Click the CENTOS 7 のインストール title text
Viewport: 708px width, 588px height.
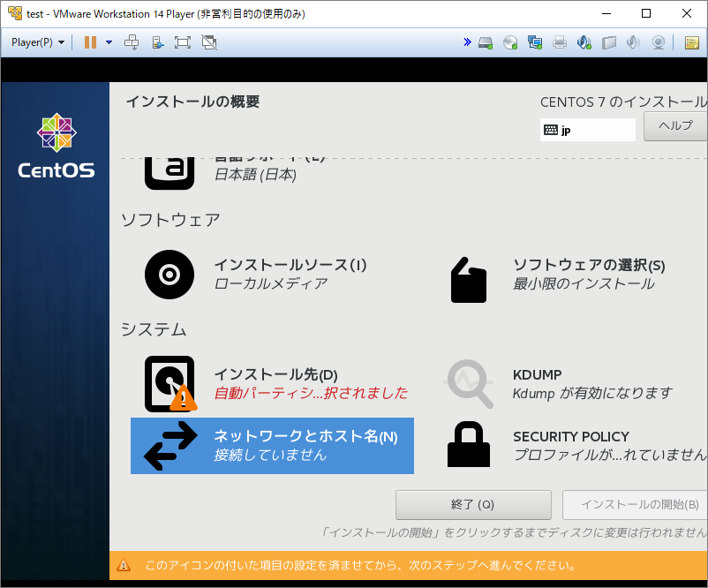[x=623, y=102]
